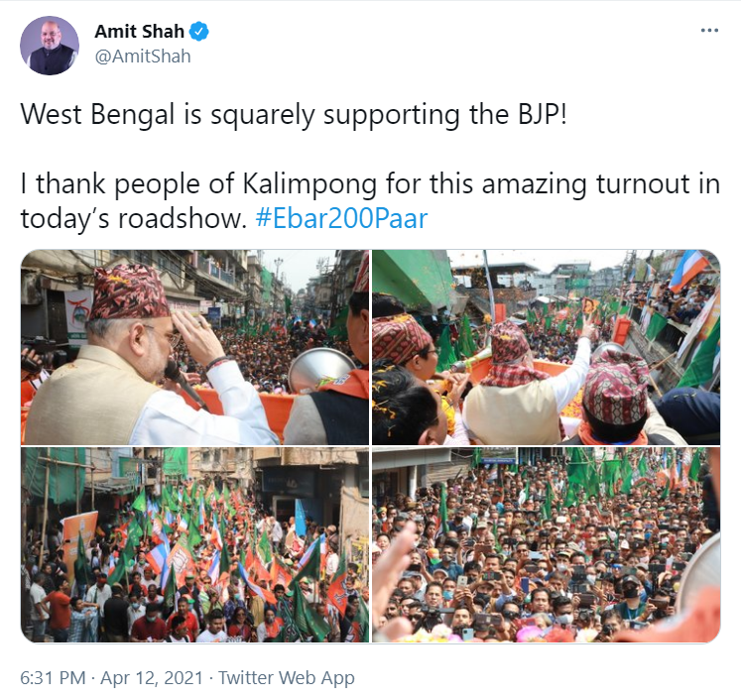
Task: Click the blue verified badge next to Amit Shah
Action: 199,32
